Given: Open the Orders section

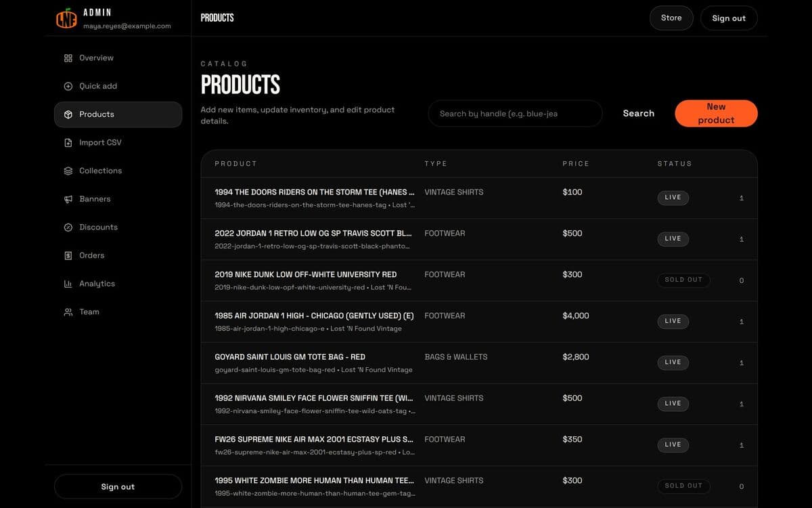Looking at the screenshot, I should click(118, 255).
